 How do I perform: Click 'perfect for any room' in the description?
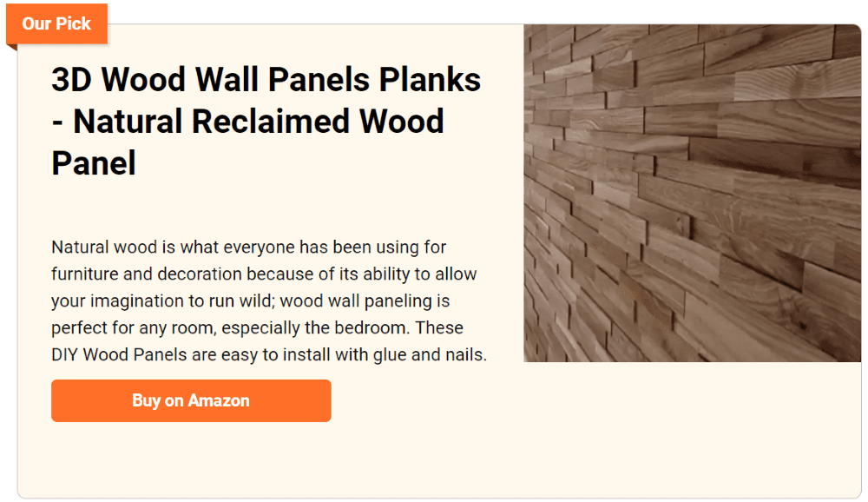132,328
